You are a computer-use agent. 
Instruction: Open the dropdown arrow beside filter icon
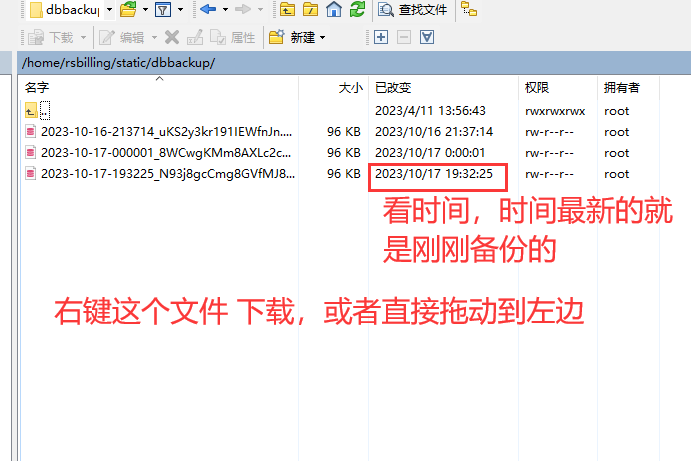180,11
